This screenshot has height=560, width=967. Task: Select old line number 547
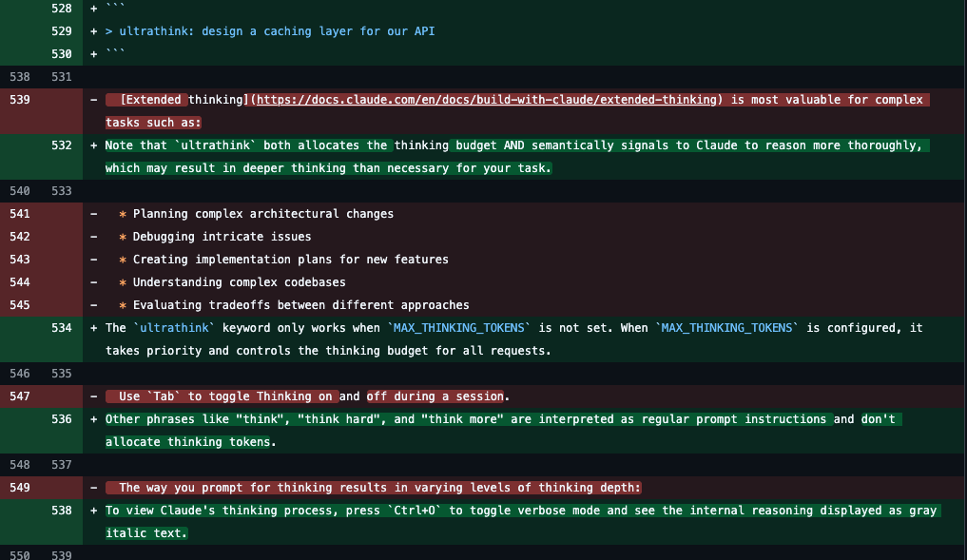[20, 396]
